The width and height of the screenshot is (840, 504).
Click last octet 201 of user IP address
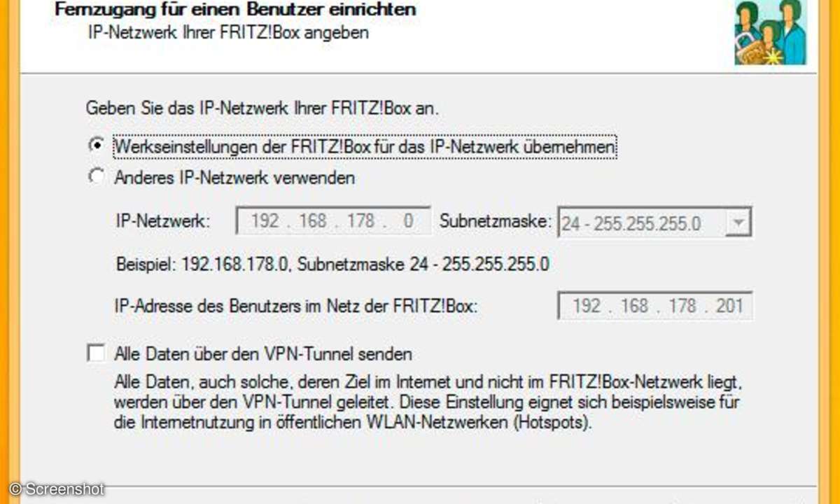click(729, 306)
